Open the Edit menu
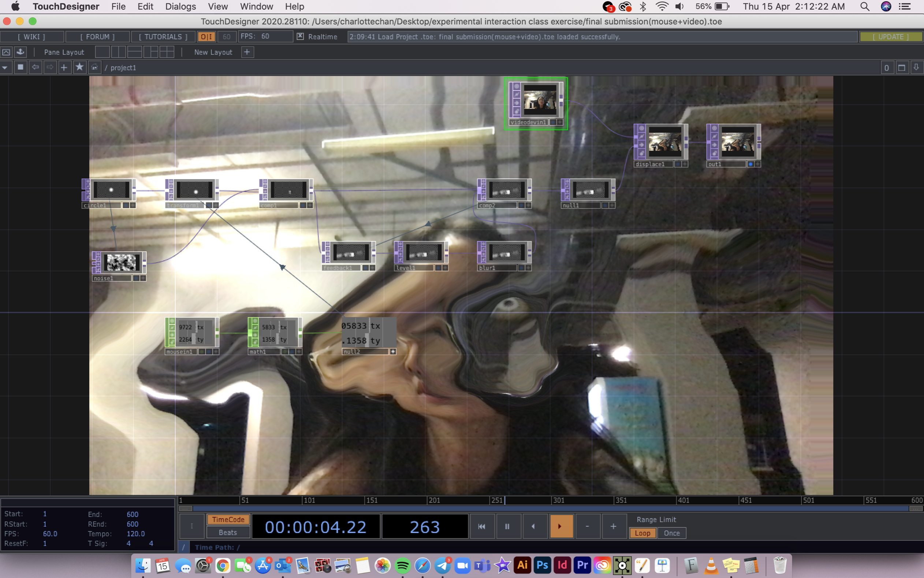The width and height of the screenshot is (924, 578). coord(145,7)
